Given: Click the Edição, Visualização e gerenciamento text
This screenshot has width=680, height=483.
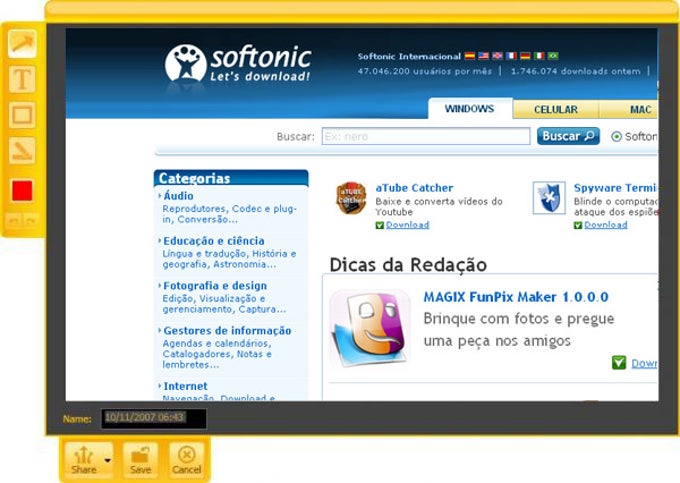Looking at the screenshot, I should tap(224, 304).
